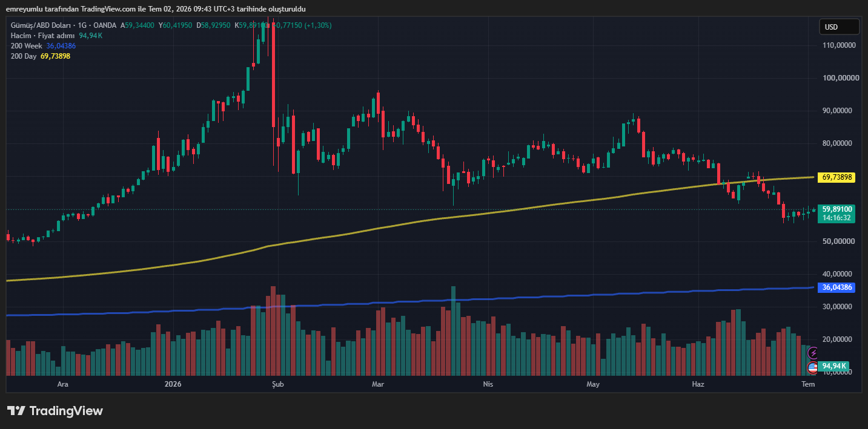Click the Şub month label on time axis
This screenshot has height=429, width=868.
coord(277,384)
